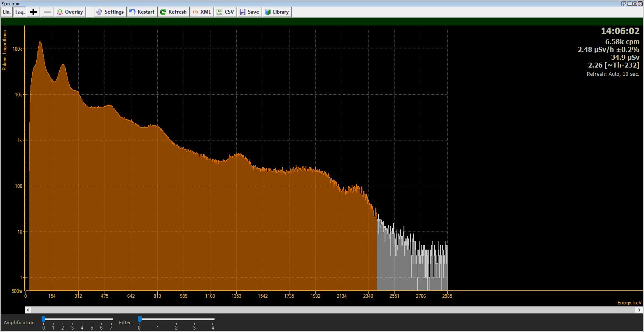Refresh the spectrum display

173,12
